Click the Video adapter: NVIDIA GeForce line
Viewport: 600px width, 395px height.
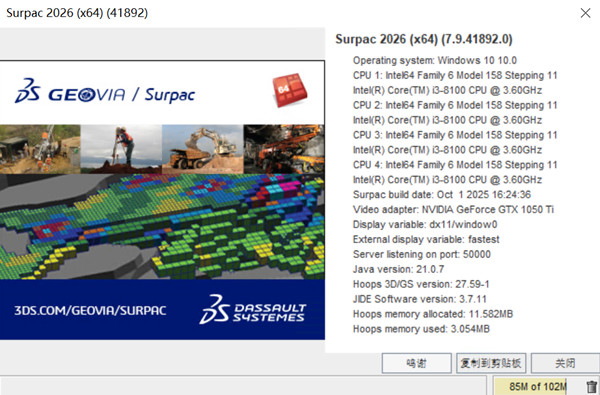pos(453,210)
